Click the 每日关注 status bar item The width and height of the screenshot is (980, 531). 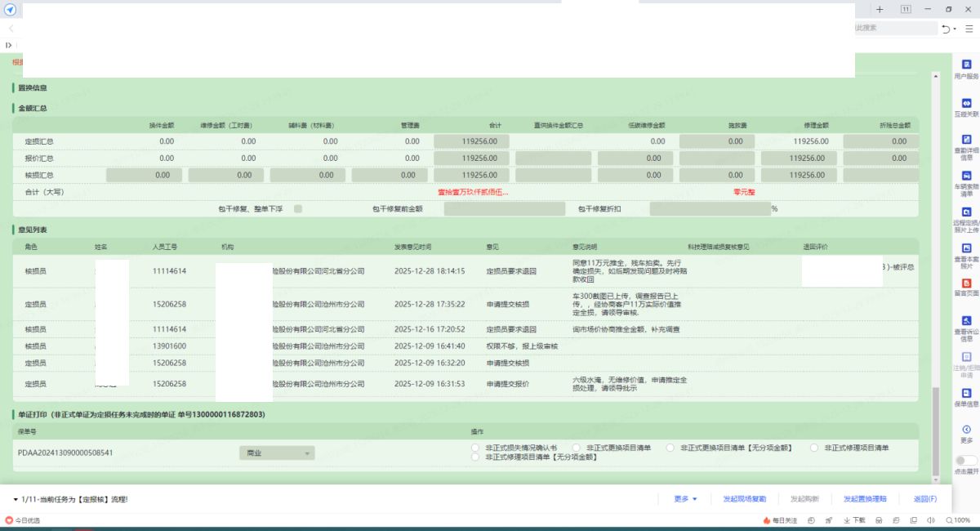(780, 520)
